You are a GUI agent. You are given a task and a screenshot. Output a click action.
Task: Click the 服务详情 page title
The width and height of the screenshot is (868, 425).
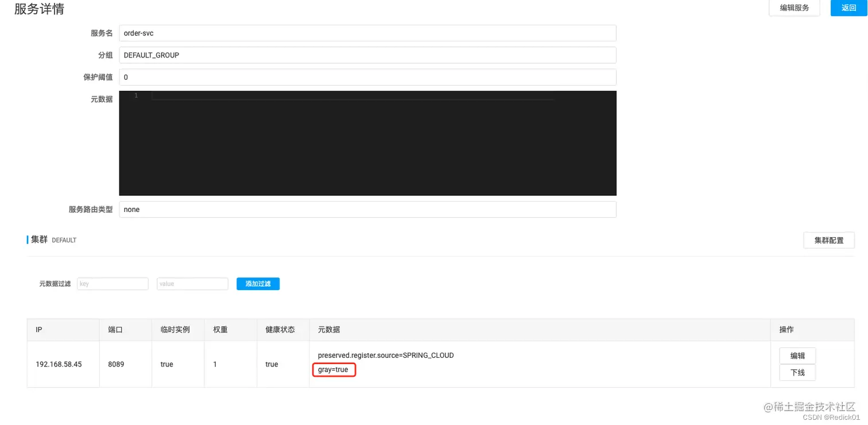39,9
